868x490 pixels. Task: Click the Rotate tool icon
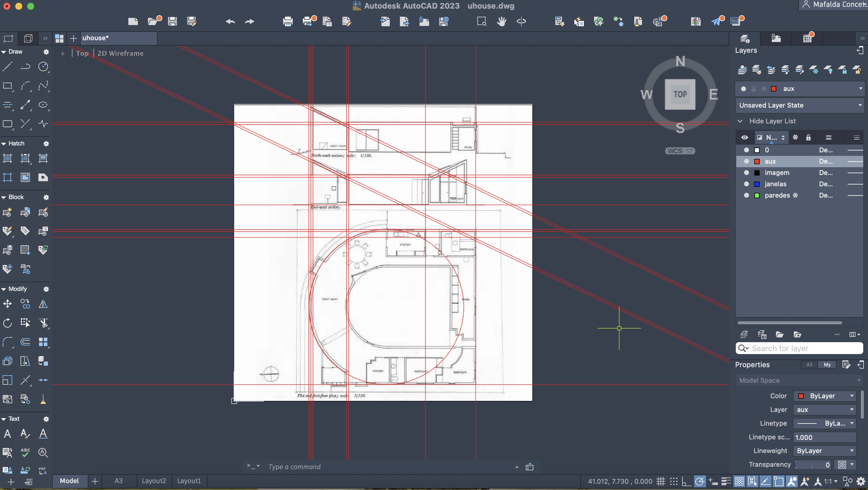[7, 323]
